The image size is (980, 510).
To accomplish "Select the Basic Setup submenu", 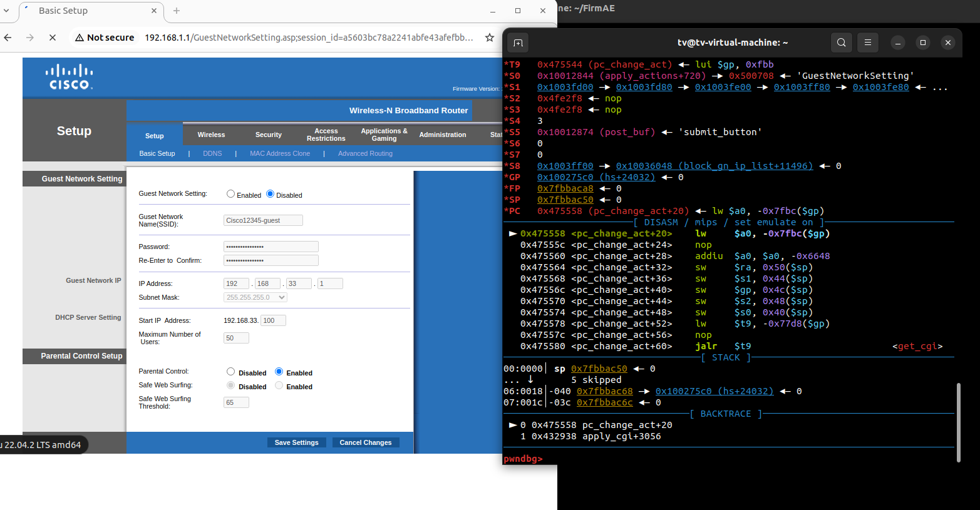I will coord(157,153).
